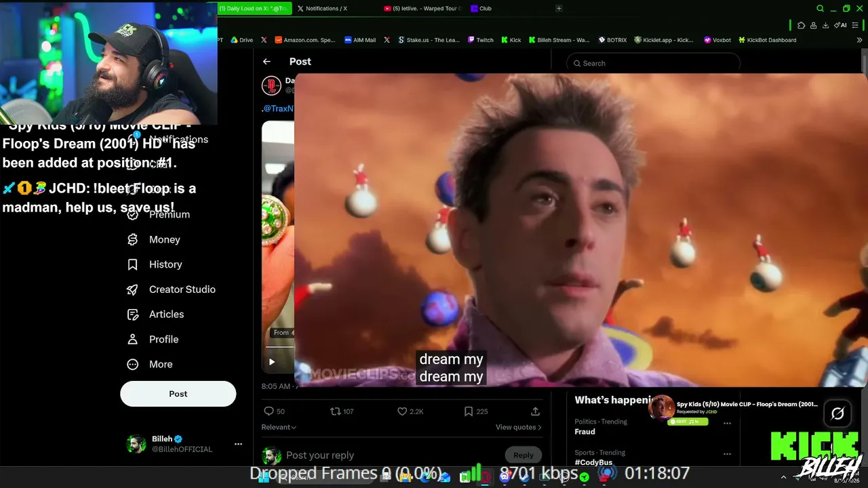
Task: Click the @TraxN mention in the post
Action: point(279,108)
